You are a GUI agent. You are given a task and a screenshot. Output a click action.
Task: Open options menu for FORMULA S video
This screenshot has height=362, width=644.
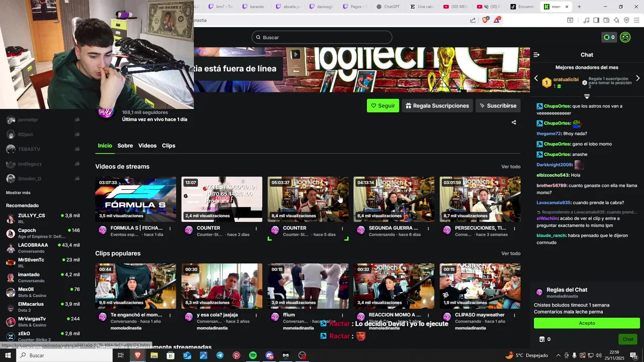pos(170,228)
